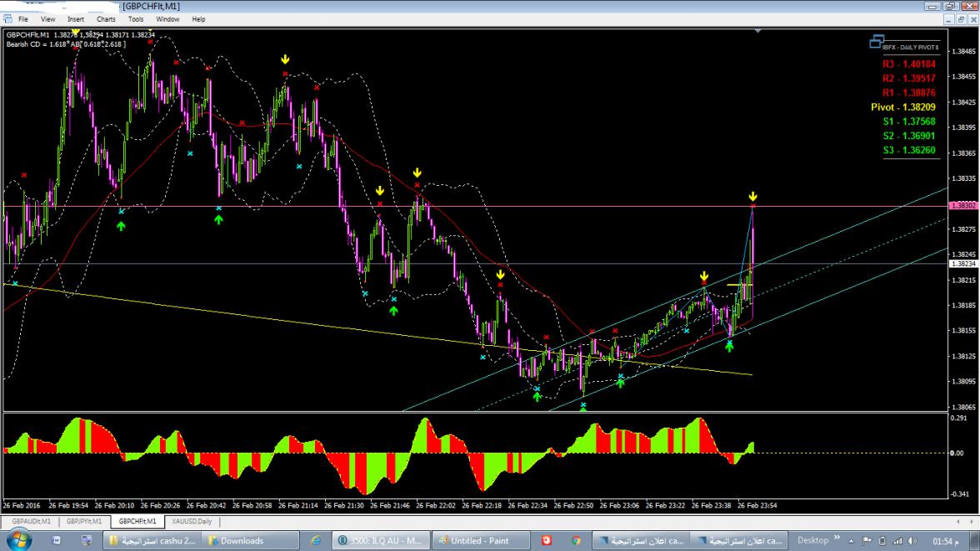
Task: Click the MetaTrader chart icon beside File
Action: point(7,18)
